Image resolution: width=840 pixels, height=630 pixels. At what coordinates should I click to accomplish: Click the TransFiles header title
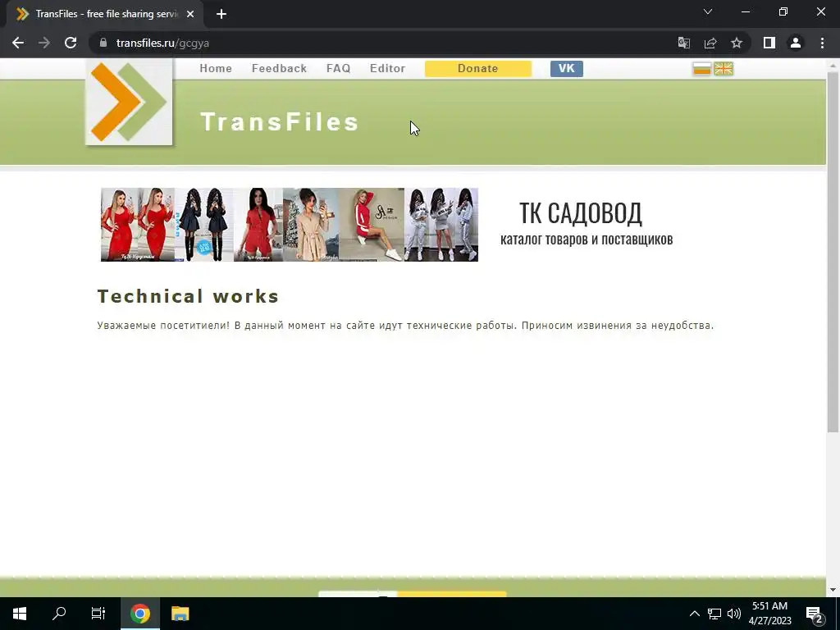click(x=280, y=121)
